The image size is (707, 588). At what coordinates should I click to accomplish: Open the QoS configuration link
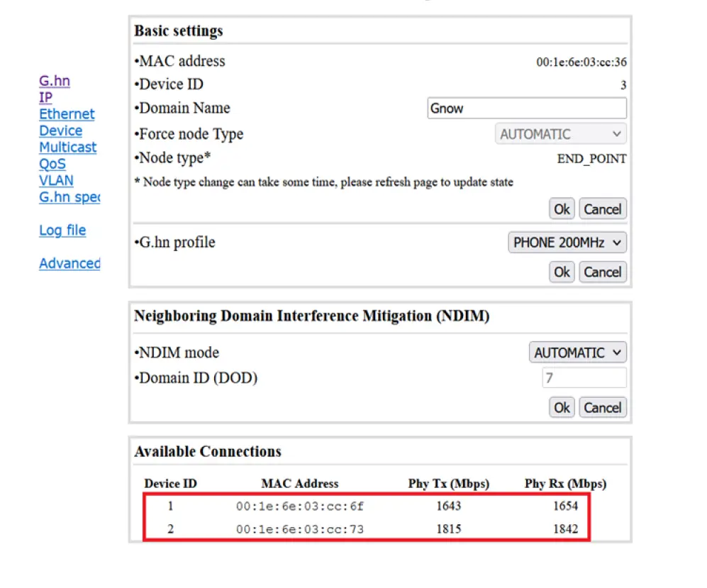[52, 164]
